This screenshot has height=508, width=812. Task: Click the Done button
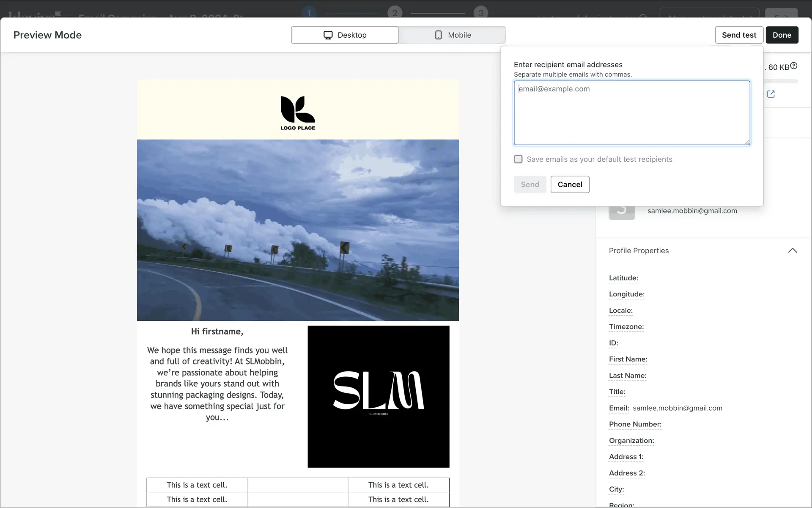coord(782,35)
